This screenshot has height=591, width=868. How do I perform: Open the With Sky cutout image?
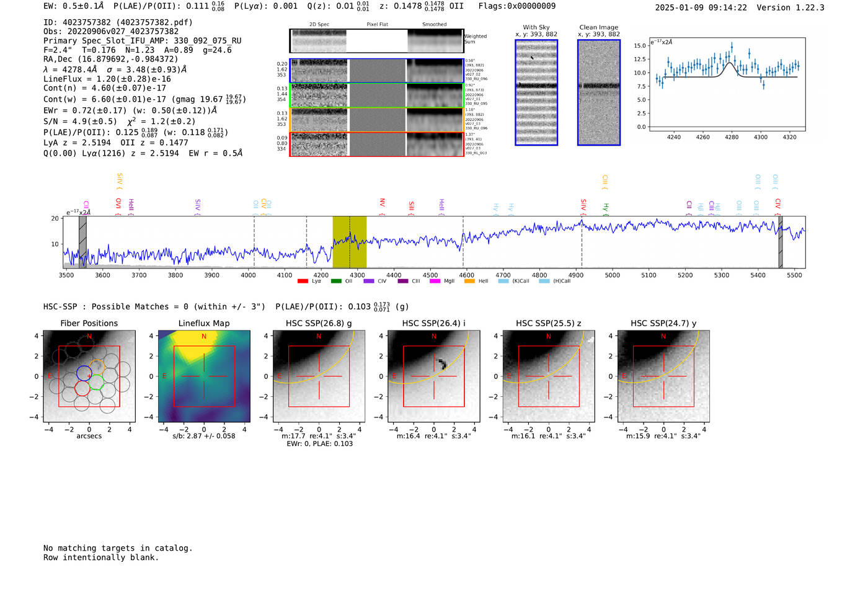click(x=536, y=92)
